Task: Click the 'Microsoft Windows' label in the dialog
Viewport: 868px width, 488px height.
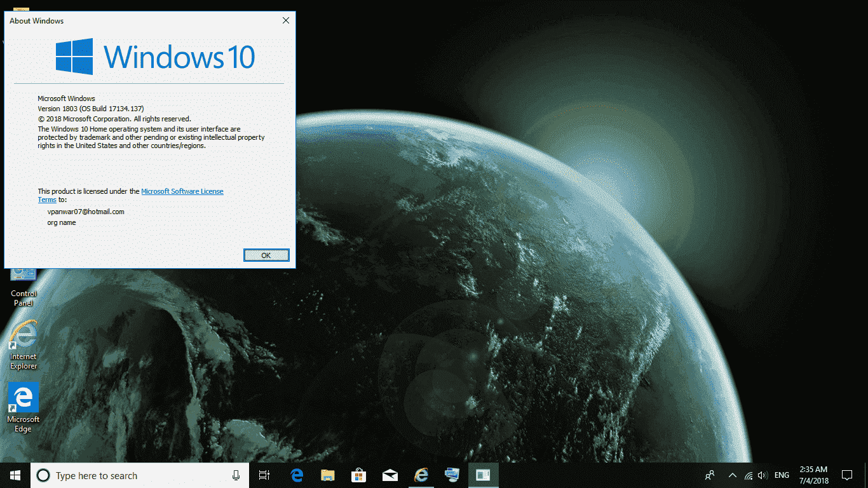Action: tap(66, 98)
